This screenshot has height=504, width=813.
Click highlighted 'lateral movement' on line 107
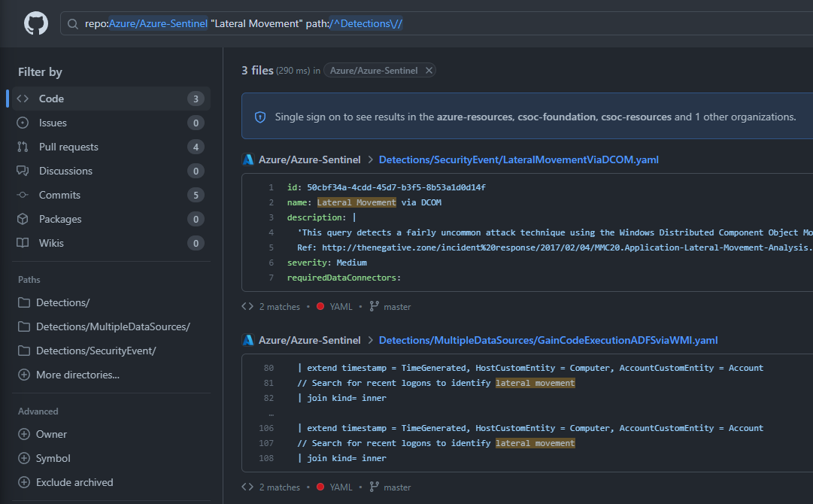point(535,443)
